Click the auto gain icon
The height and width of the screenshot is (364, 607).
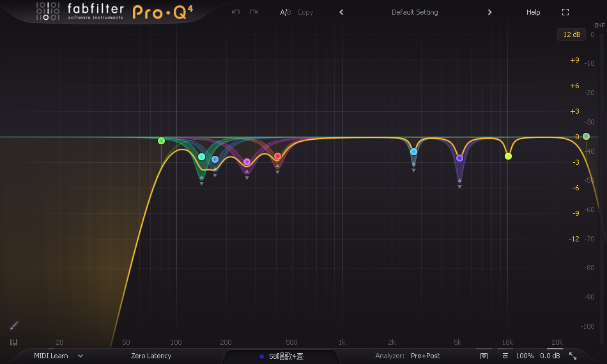pos(505,356)
